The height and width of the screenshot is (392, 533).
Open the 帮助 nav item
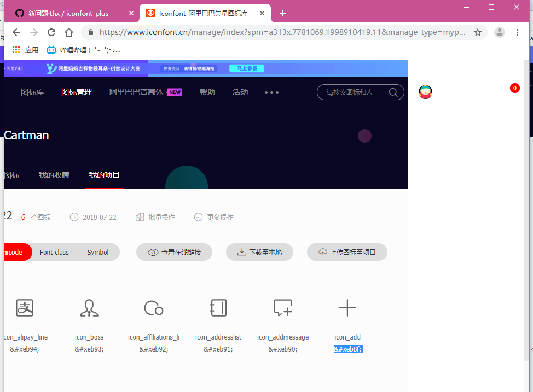207,92
